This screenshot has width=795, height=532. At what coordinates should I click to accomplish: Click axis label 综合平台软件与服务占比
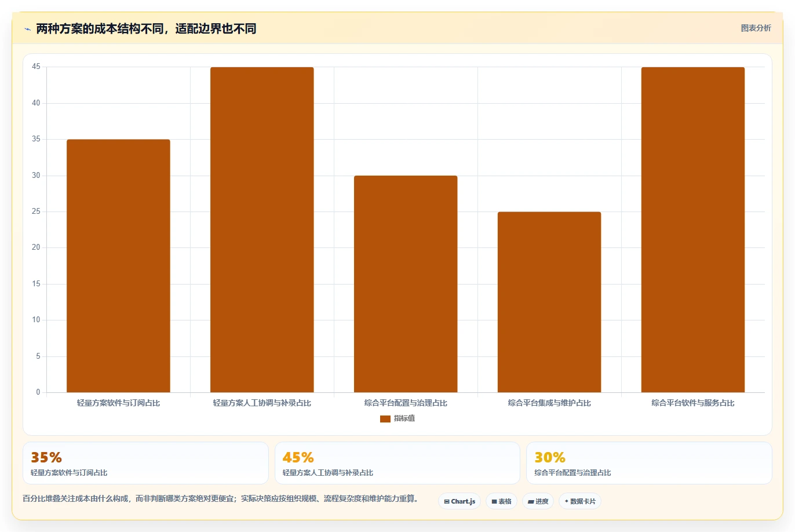[x=693, y=403]
